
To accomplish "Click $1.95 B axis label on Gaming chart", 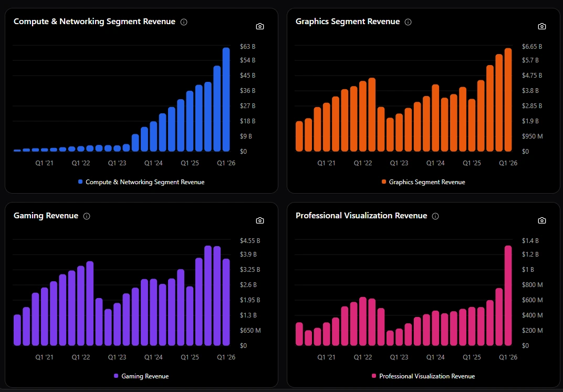I will click(x=250, y=300).
